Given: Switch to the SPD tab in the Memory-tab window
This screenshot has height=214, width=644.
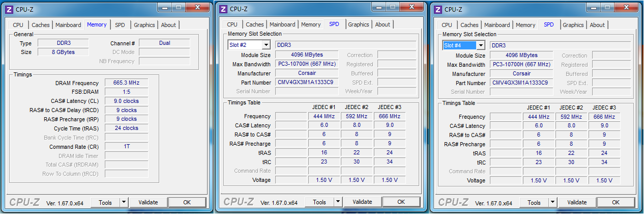Looking at the screenshot, I should [x=120, y=25].
